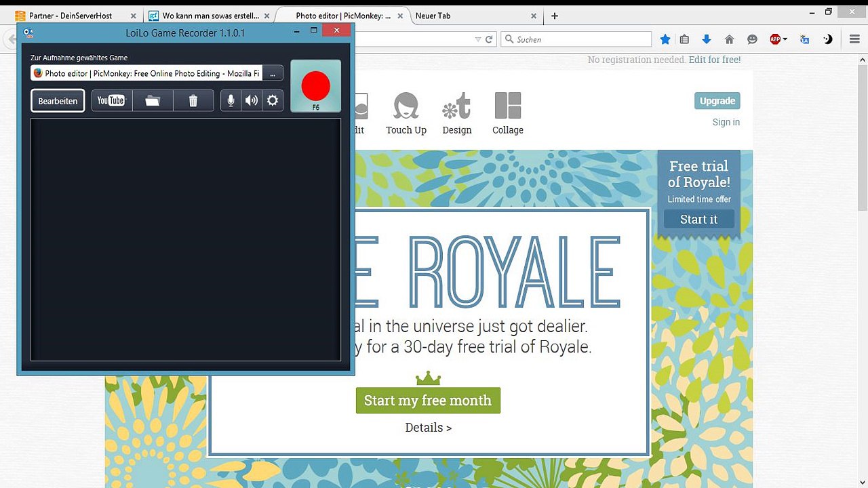Start recording with the red F6 button
The height and width of the screenshot is (488, 868).
coord(315,87)
